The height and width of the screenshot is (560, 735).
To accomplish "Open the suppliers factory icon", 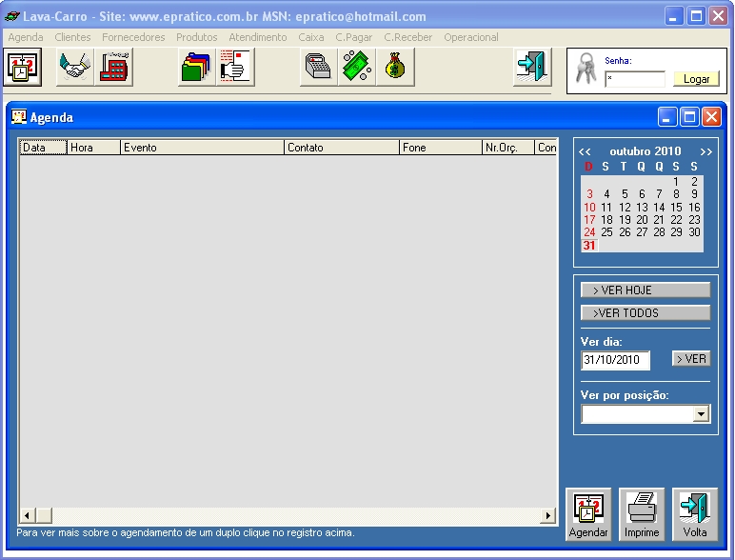I will pos(114,68).
